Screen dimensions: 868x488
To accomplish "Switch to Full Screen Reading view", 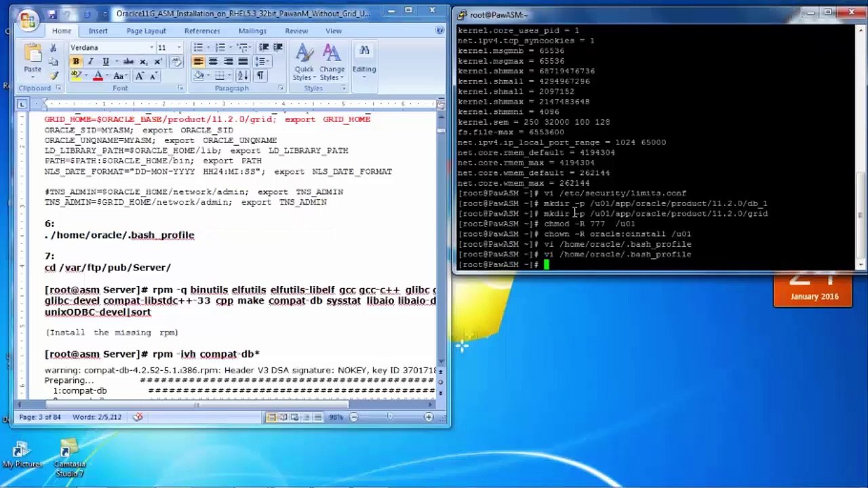I will coord(283,417).
